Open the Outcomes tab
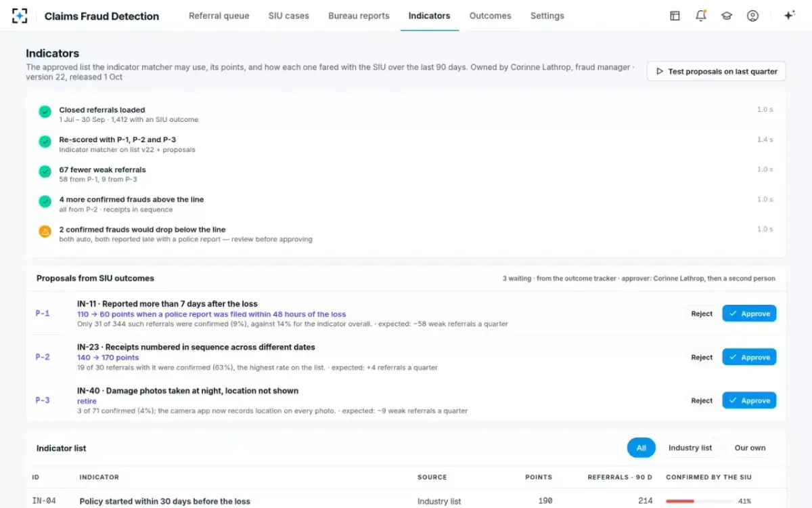Screen dimensions: 812x508 point(491,16)
